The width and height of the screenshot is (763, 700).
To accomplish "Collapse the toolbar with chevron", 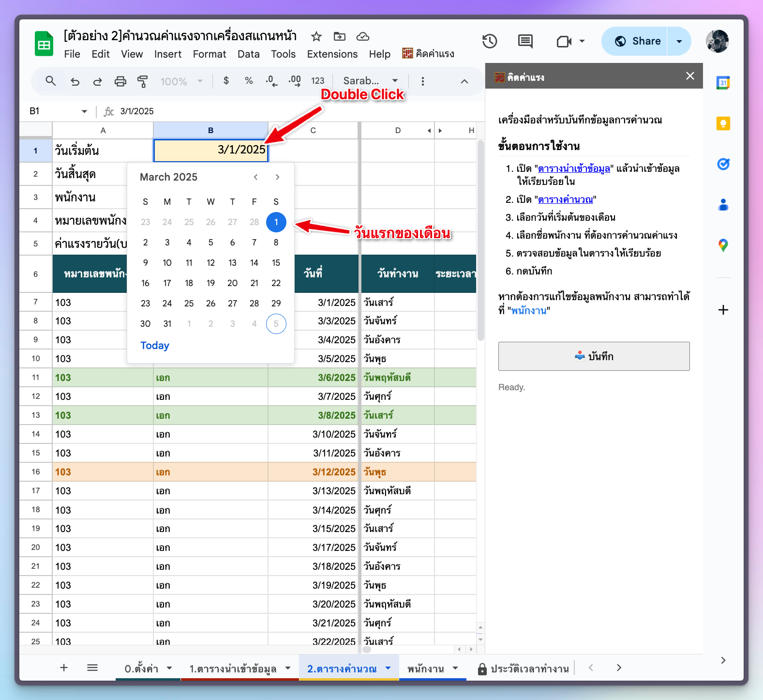I will 464,81.
